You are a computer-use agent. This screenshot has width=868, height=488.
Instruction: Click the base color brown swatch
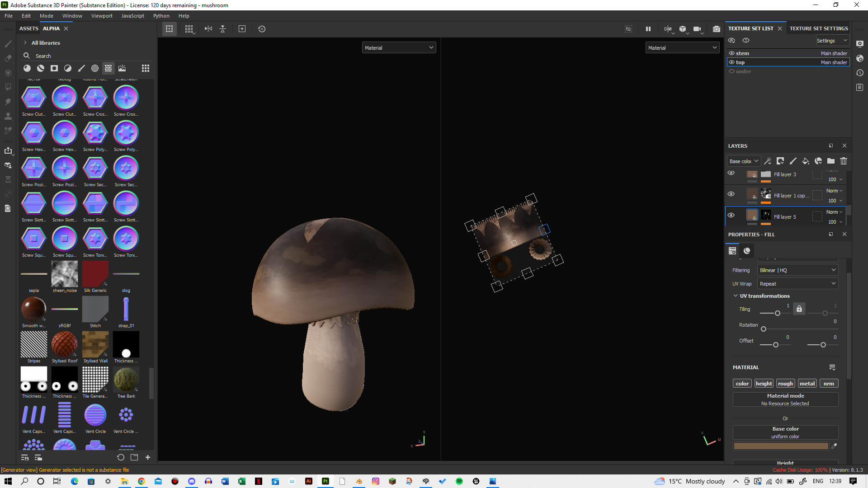tap(781, 446)
